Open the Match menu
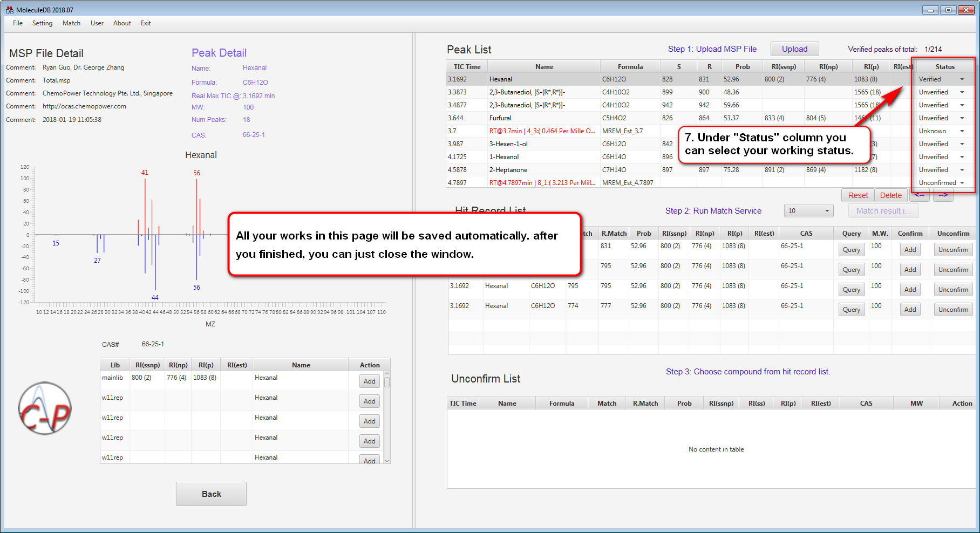The image size is (980, 533). click(71, 23)
